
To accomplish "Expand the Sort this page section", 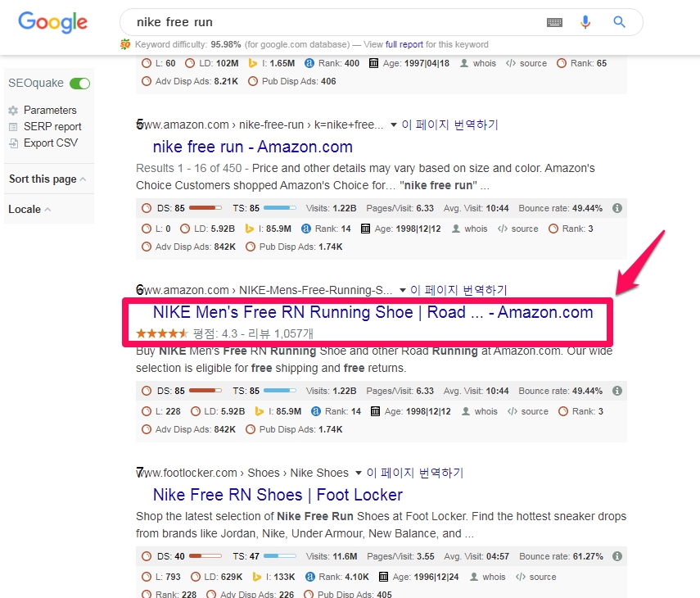I will click(47, 179).
